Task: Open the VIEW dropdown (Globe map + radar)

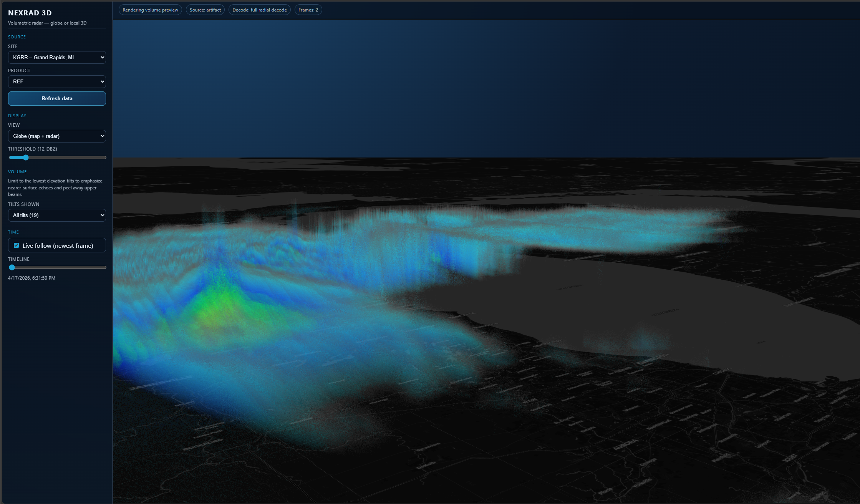Action: 57,136
